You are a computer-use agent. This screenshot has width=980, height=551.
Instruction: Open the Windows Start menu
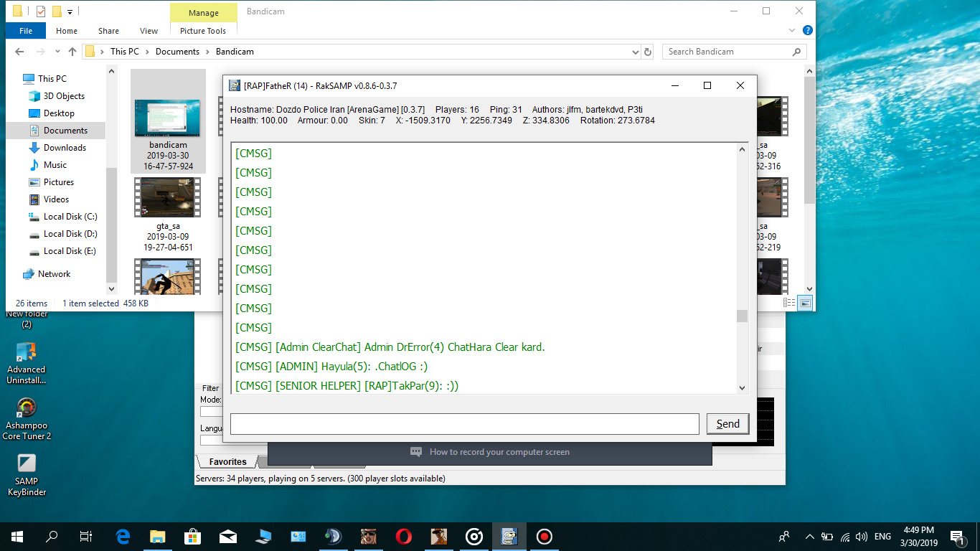[x=17, y=537]
